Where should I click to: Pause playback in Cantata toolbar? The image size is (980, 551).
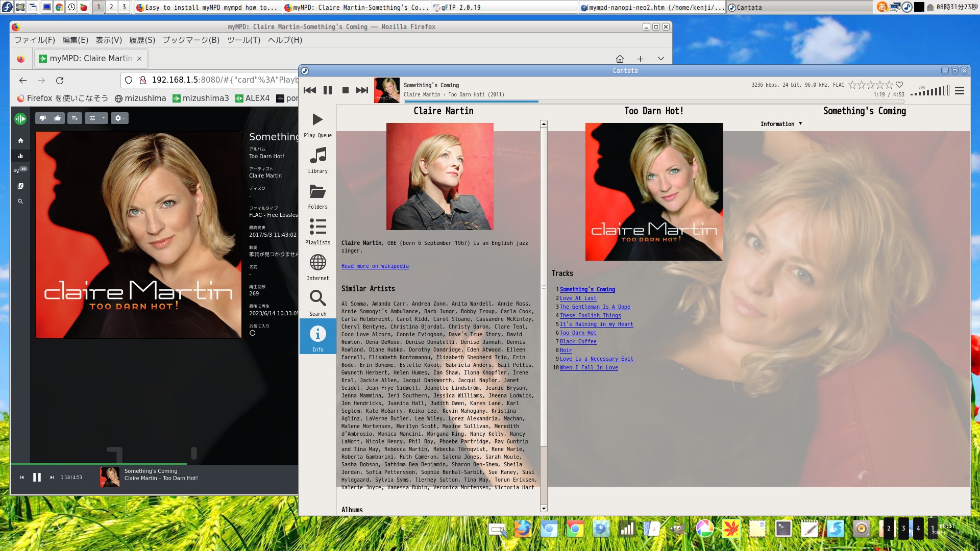coord(328,90)
